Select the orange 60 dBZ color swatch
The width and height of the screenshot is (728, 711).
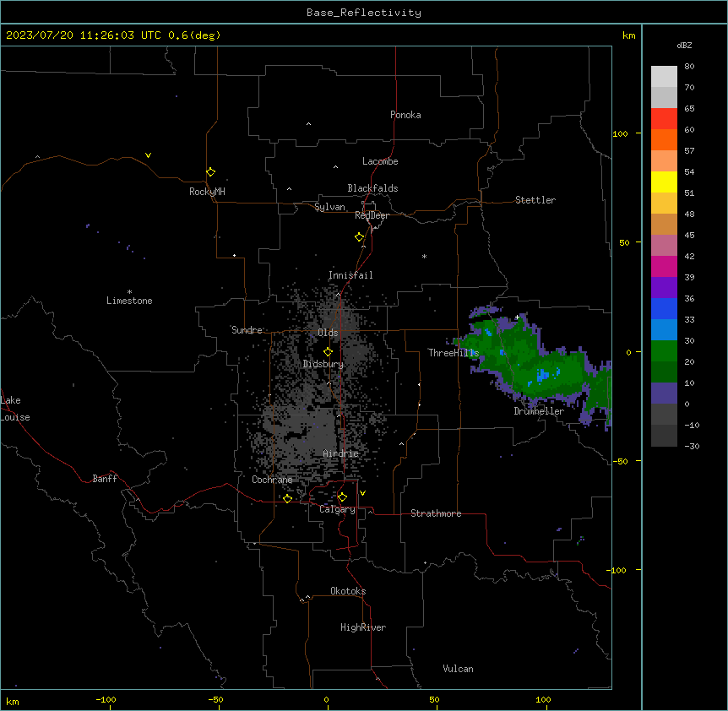[x=664, y=139]
